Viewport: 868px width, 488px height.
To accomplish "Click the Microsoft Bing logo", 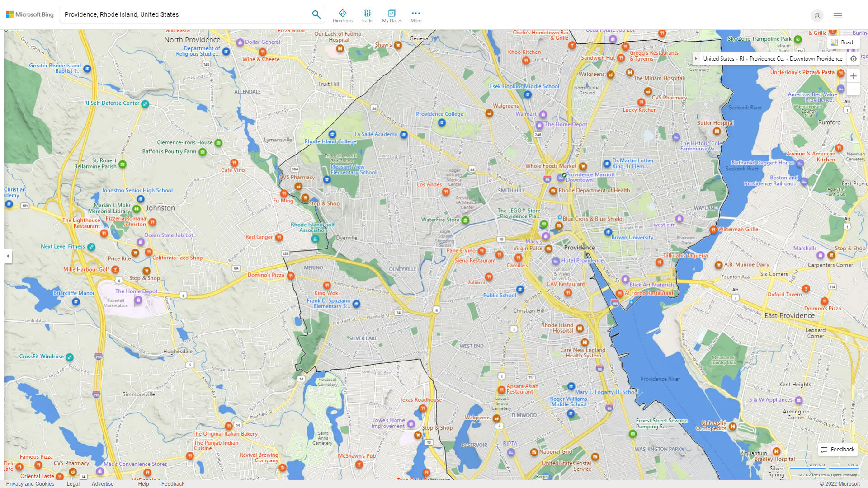I will [x=30, y=14].
